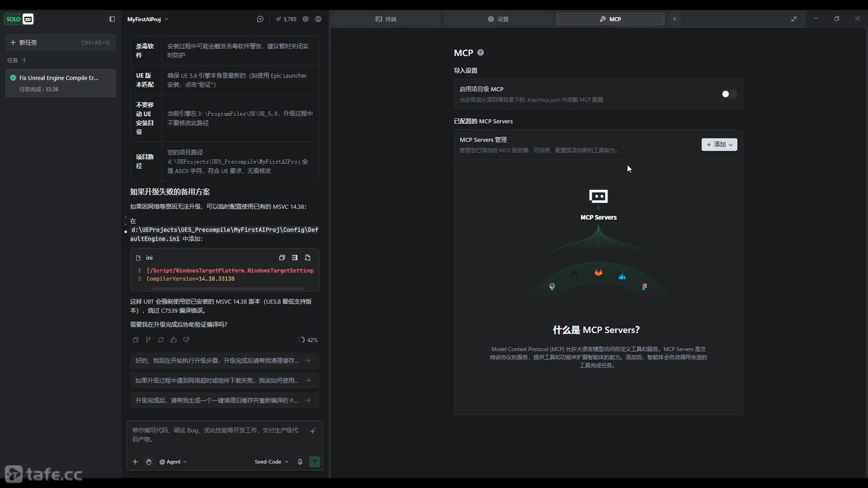868x488 pixels.
Task: View the 42% context usage indicator
Action: (x=308, y=340)
